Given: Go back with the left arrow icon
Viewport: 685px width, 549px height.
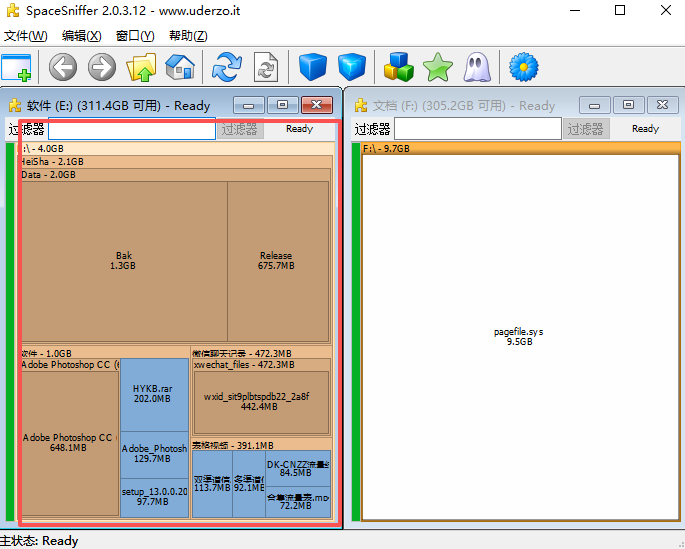Looking at the screenshot, I should 63,67.
